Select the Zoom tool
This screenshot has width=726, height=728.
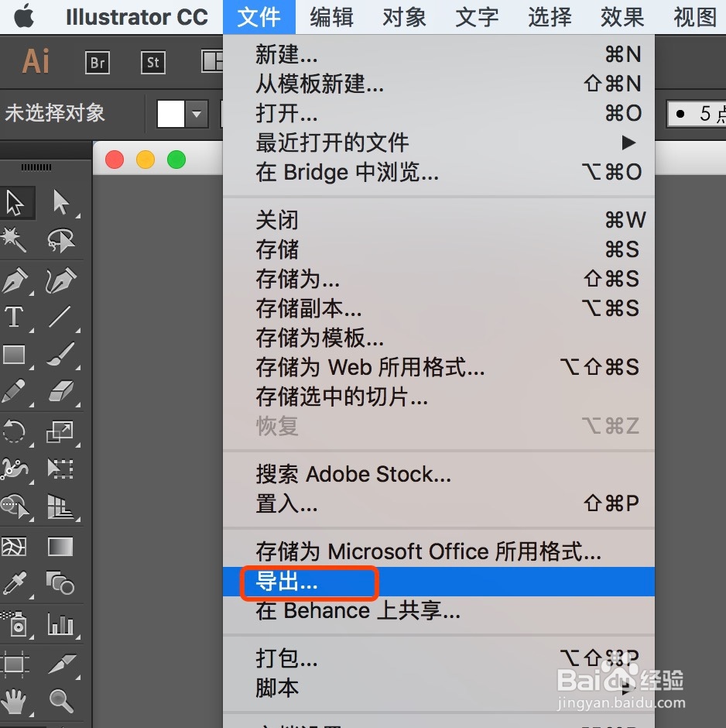coord(61,701)
